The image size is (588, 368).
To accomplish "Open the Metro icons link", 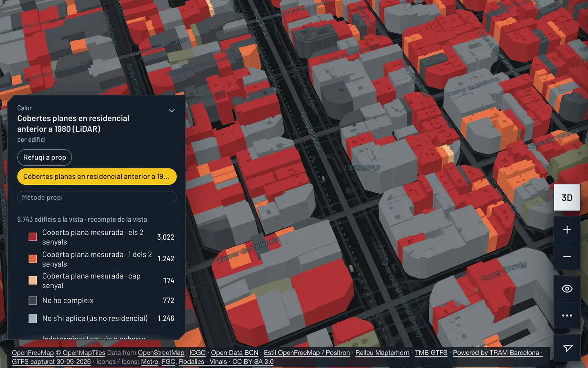I will coord(149,362).
